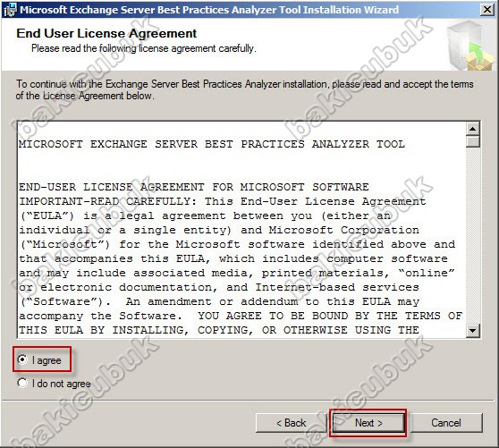Select the "I agree" radio button
Screen dimensions: 499x448
click(22, 359)
